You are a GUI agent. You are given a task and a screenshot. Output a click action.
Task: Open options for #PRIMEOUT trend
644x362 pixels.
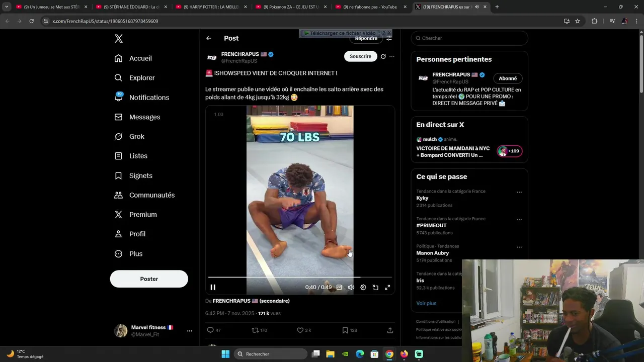tap(519, 220)
